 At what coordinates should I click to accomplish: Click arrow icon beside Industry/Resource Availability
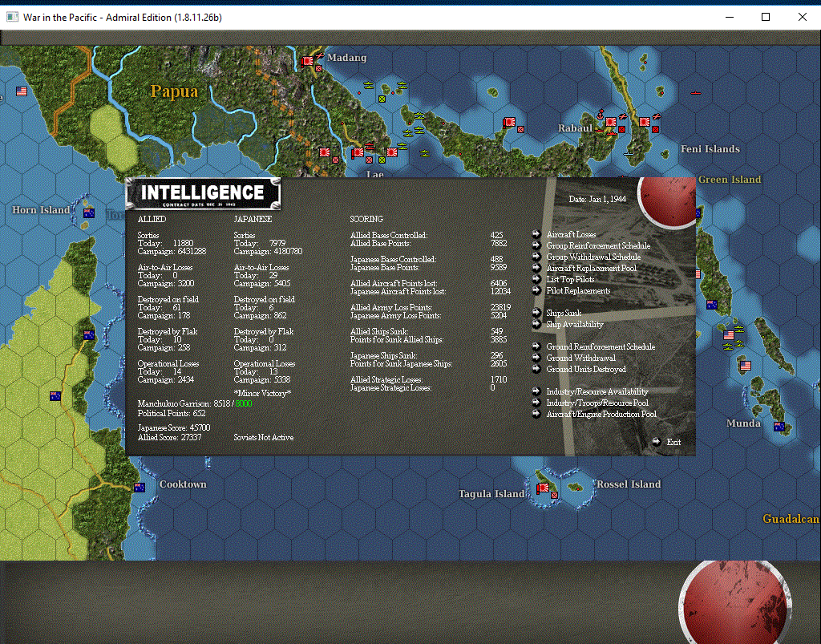tap(536, 391)
